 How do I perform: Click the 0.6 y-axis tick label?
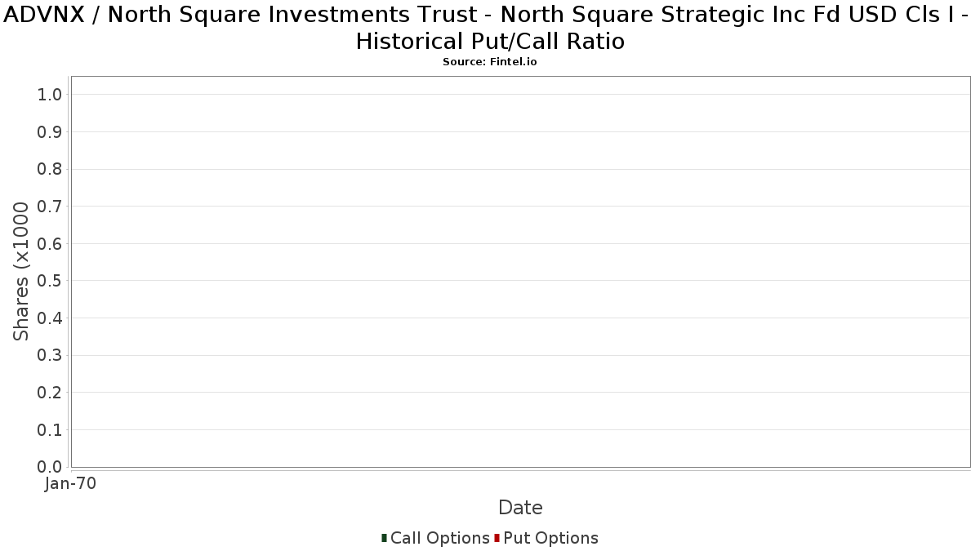pyautogui.click(x=50, y=244)
